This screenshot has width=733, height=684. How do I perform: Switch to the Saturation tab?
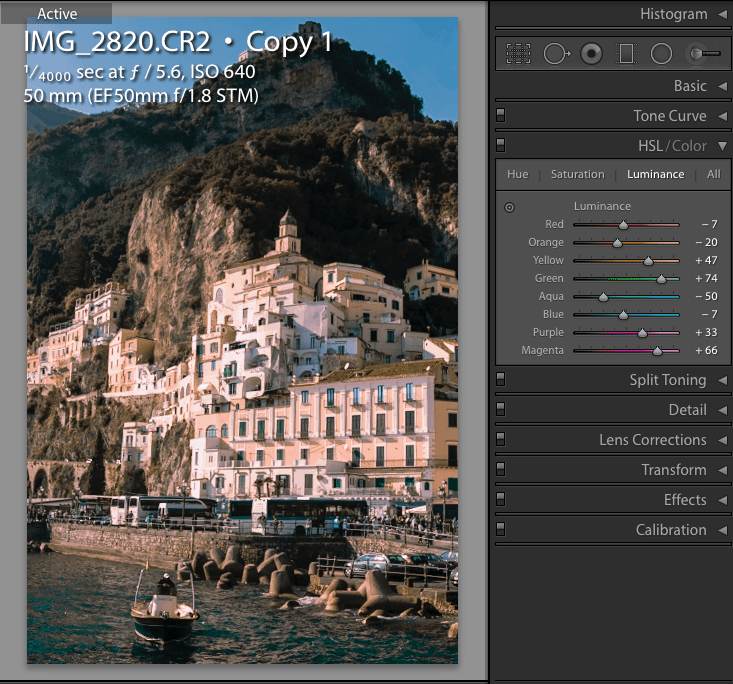point(577,174)
